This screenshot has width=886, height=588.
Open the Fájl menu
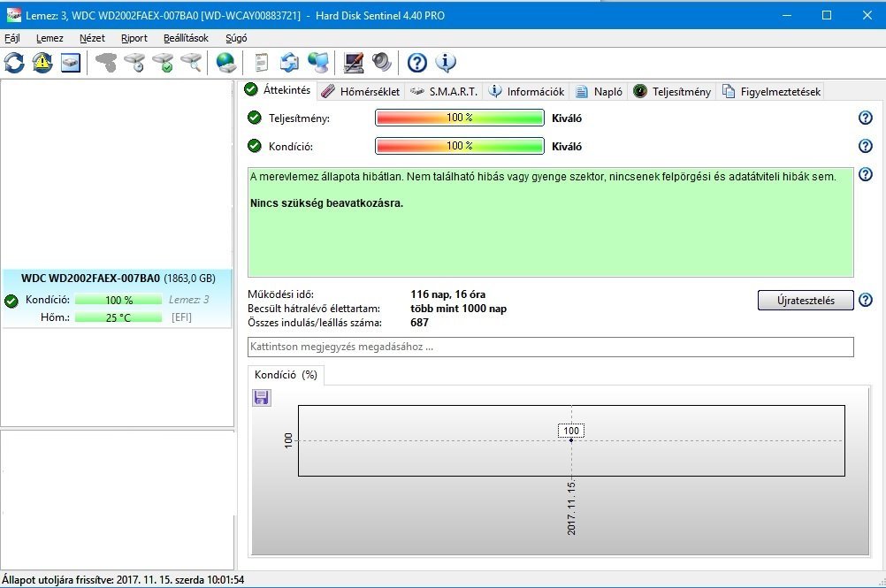(x=11, y=38)
